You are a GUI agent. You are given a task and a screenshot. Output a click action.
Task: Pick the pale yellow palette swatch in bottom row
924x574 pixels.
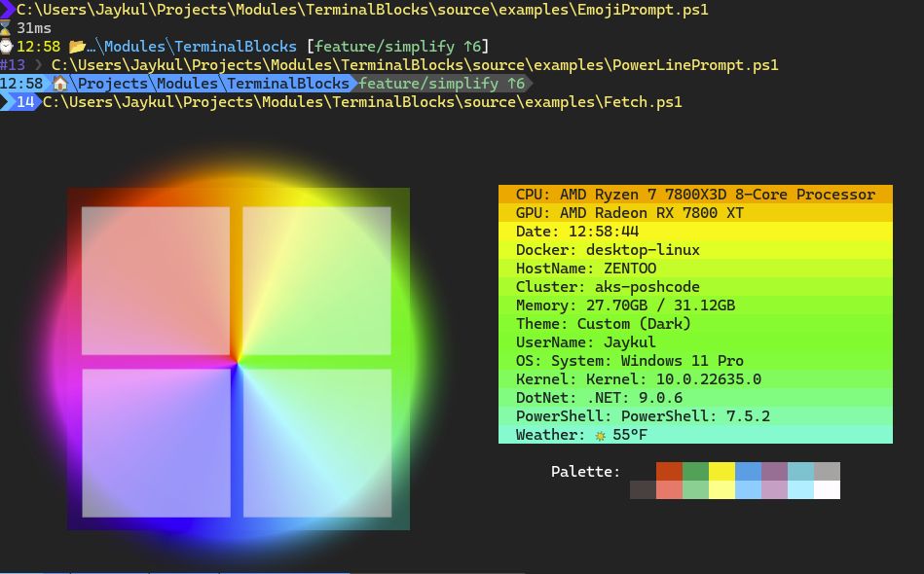(721, 489)
